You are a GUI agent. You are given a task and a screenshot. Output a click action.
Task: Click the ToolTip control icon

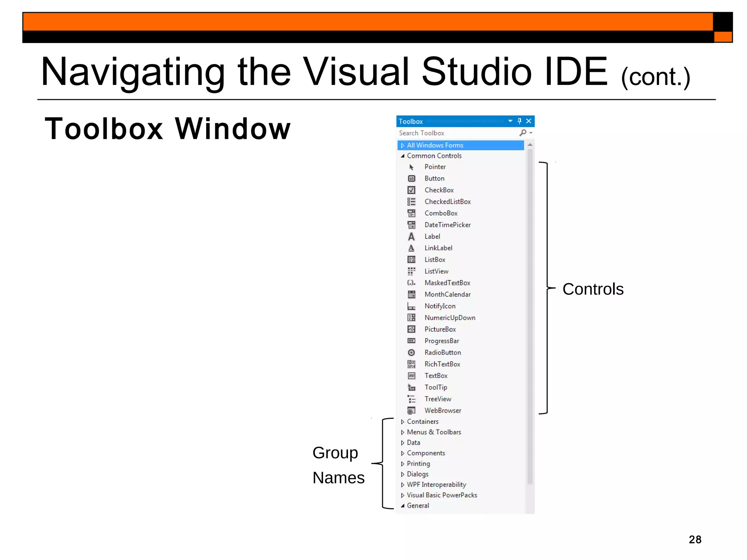pos(411,388)
